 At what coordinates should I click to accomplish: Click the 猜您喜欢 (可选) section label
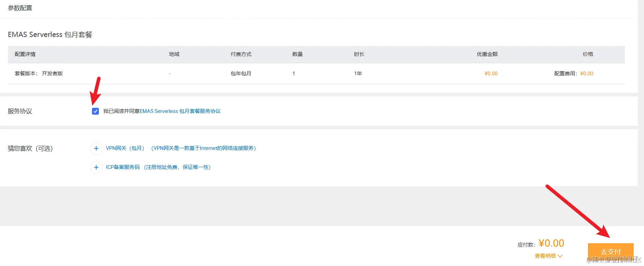30,149
